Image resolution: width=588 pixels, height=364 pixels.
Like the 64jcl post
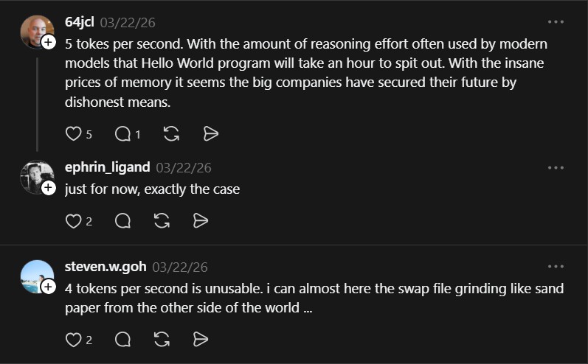[x=73, y=133]
